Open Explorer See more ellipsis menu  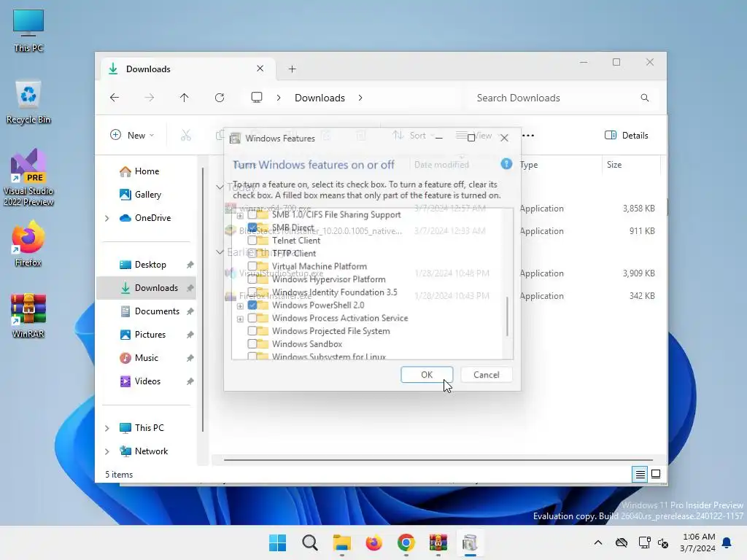(528, 135)
